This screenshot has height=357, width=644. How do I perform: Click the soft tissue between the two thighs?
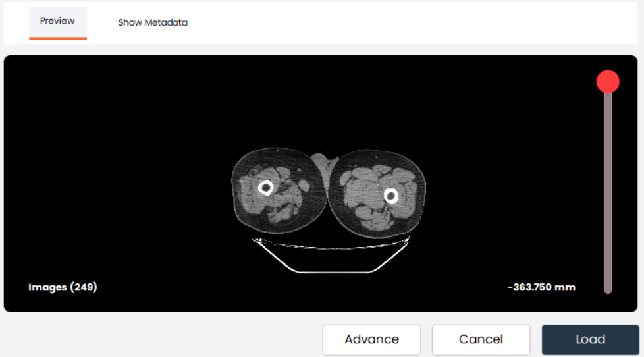321,162
